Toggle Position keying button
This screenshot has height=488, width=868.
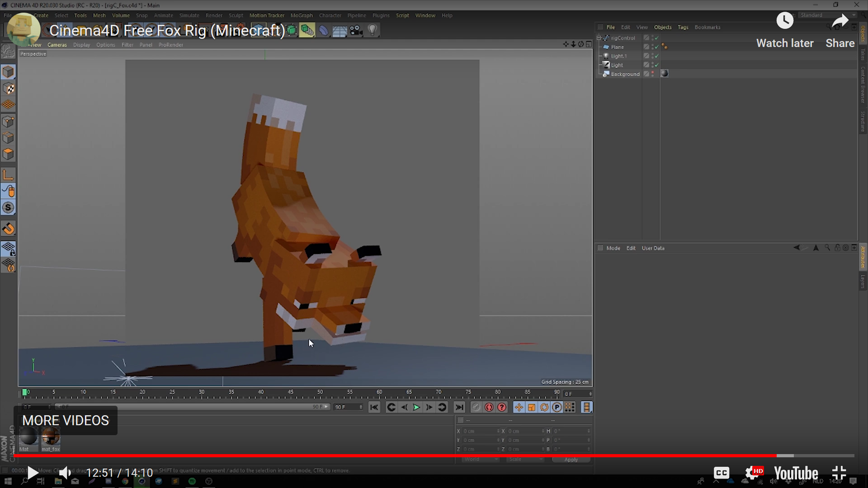tap(519, 407)
